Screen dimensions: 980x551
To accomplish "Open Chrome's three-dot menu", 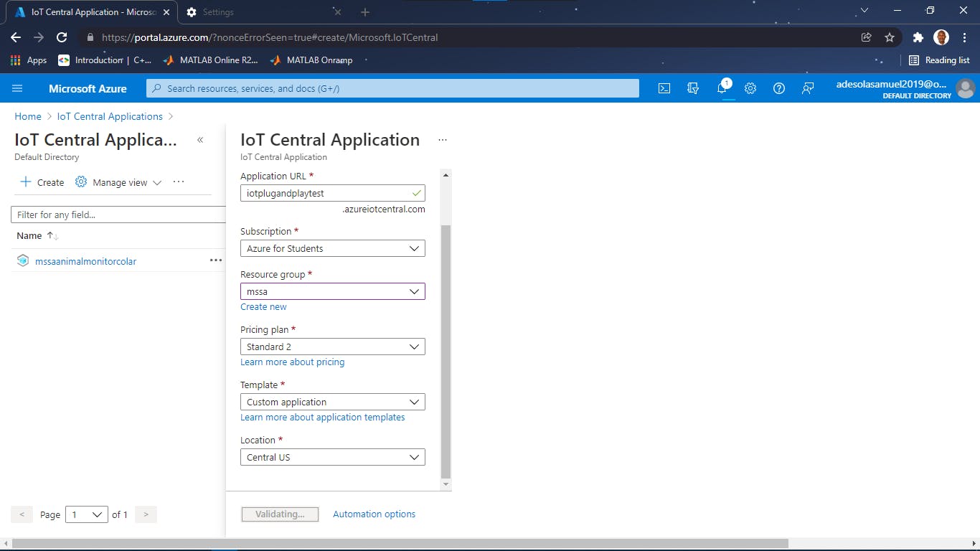I will [965, 37].
